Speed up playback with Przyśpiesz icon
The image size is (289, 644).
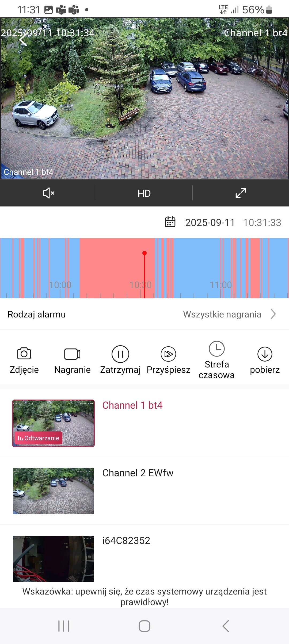pos(168,354)
